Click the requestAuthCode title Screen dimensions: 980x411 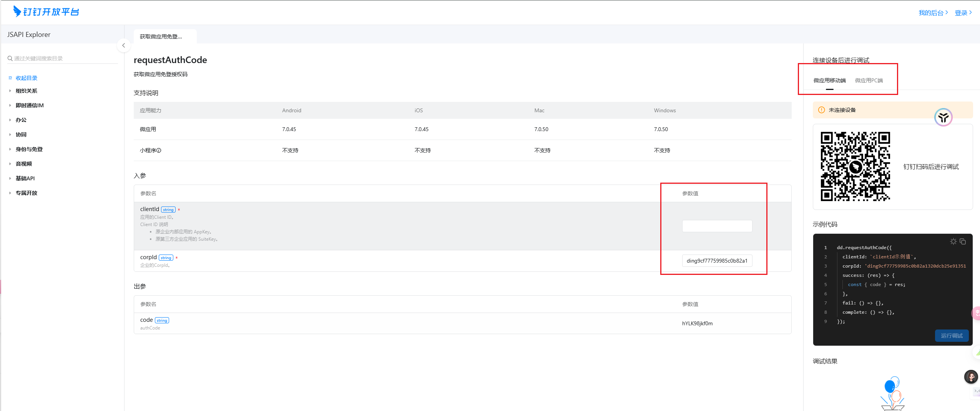170,60
